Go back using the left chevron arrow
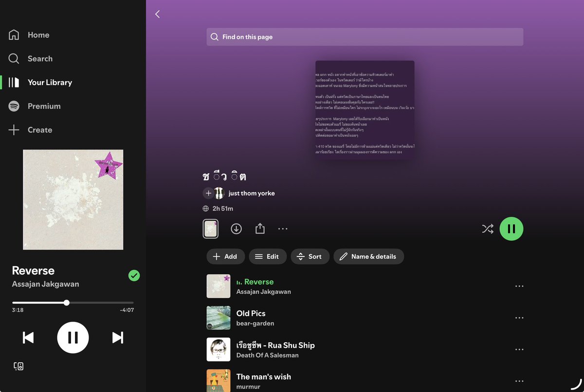 (157, 14)
